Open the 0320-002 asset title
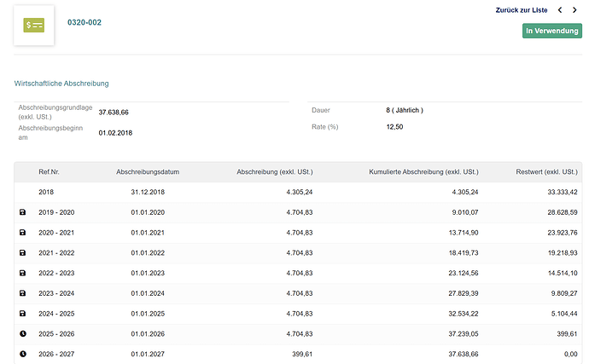Image resolution: width=589 pixels, height=364 pixels. pyautogui.click(x=85, y=22)
